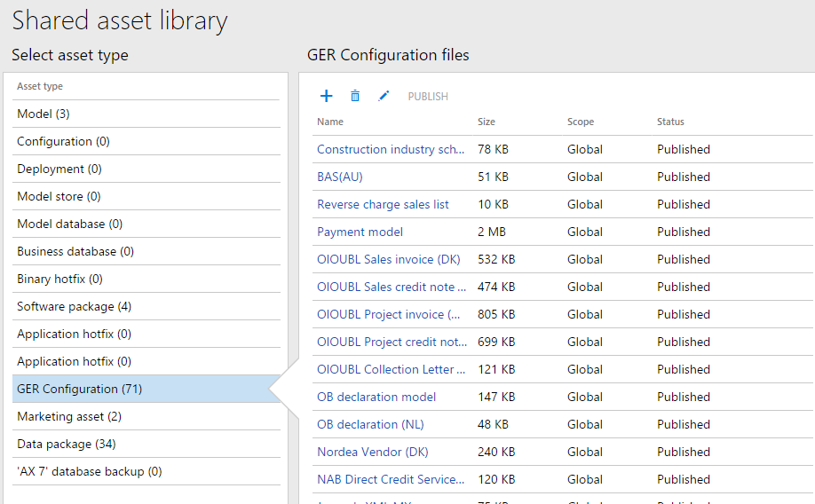Click the pencil edit icon
Image resolution: width=815 pixels, height=504 pixels.
[x=384, y=96]
